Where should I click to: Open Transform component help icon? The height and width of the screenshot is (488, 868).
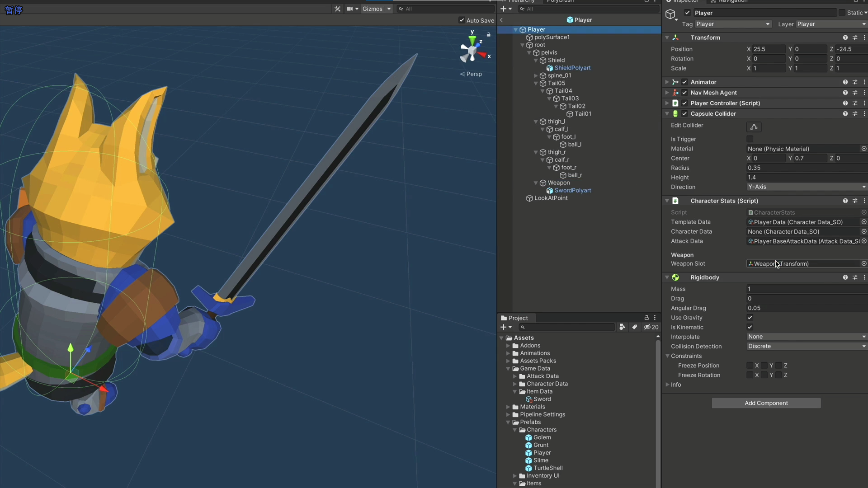pyautogui.click(x=845, y=38)
